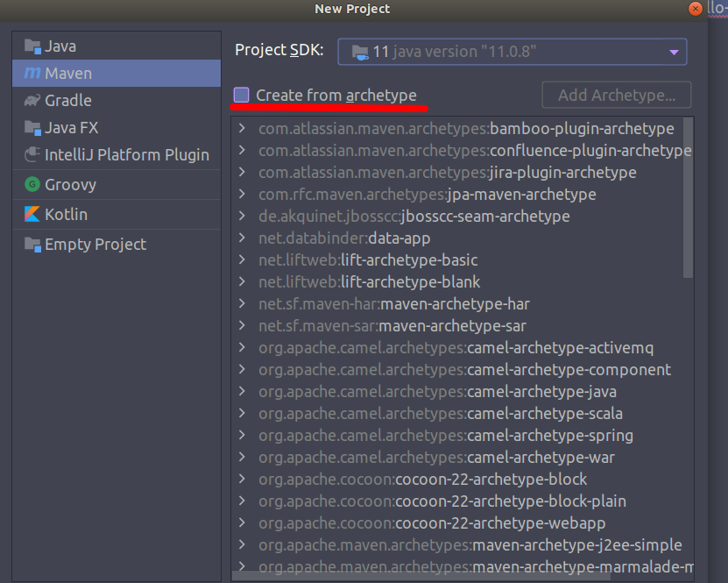Image resolution: width=728 pixels, height=583 pixels.
Task: Select the jbosscc-seam-archetype row text
Action: point(414,216)
